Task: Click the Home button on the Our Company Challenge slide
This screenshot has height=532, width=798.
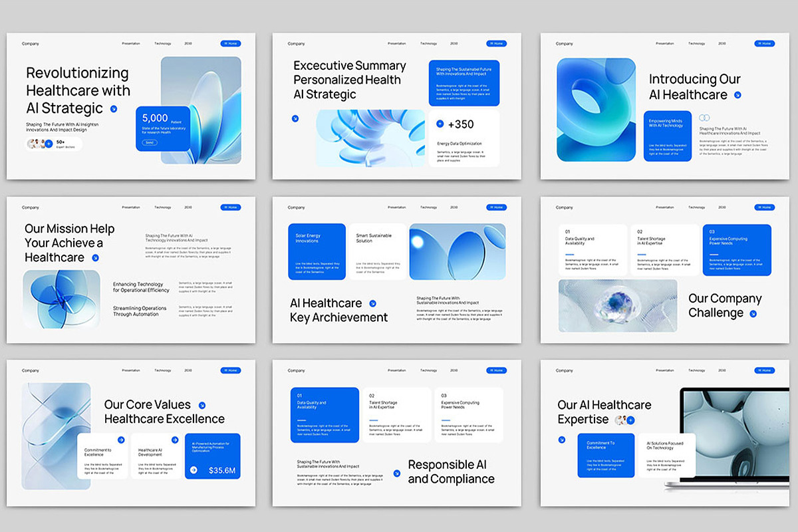Action: [x=765, y=207]
